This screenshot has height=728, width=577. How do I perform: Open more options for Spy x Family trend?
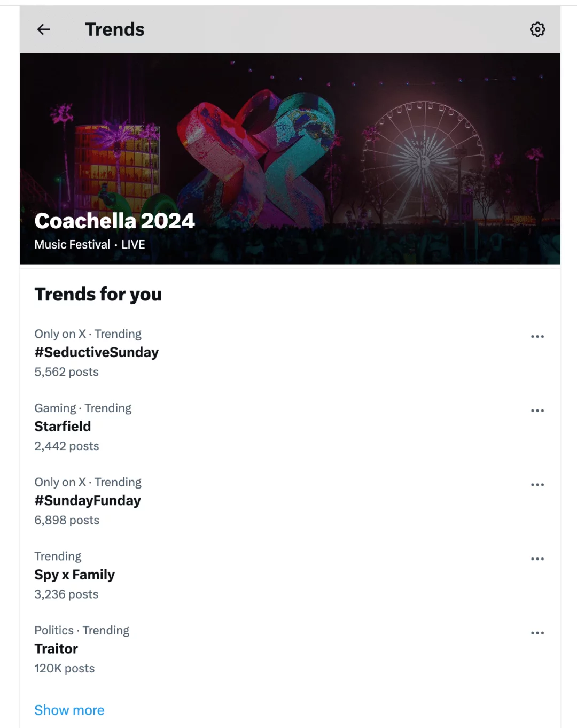point(537,559)
